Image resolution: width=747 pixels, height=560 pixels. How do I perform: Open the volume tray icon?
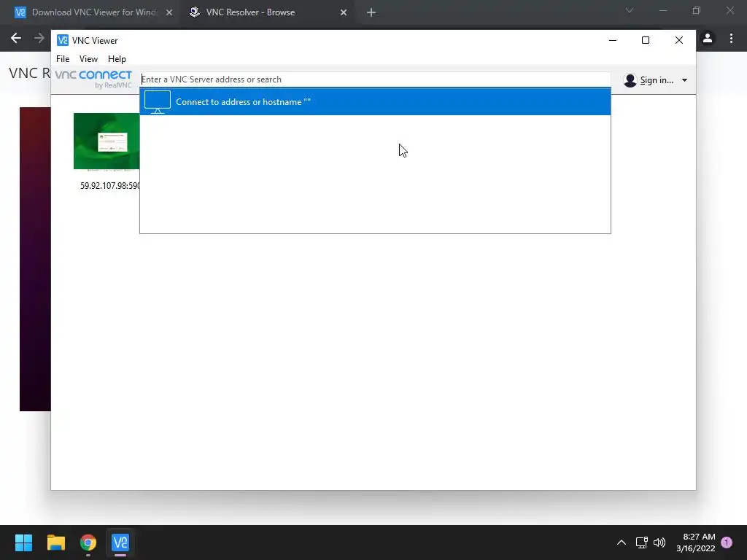(659, 542)
